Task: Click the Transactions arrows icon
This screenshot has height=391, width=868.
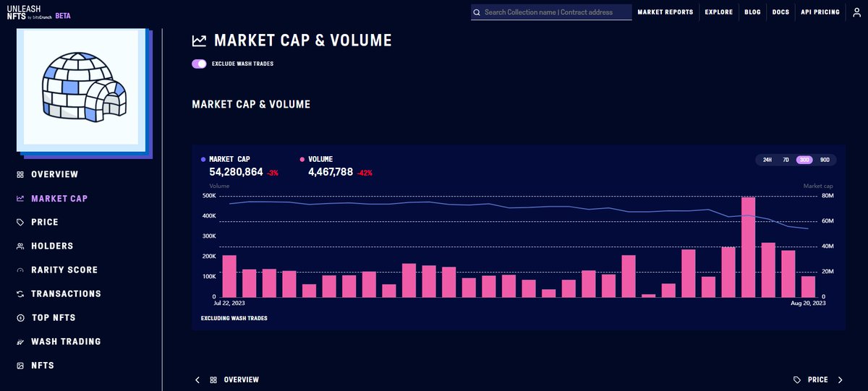Action: pyautogui.click(x=20, y=293)
